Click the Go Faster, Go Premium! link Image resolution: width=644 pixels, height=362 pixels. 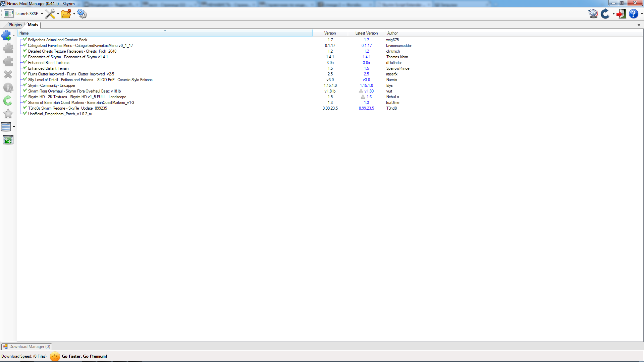click(85, 356)
